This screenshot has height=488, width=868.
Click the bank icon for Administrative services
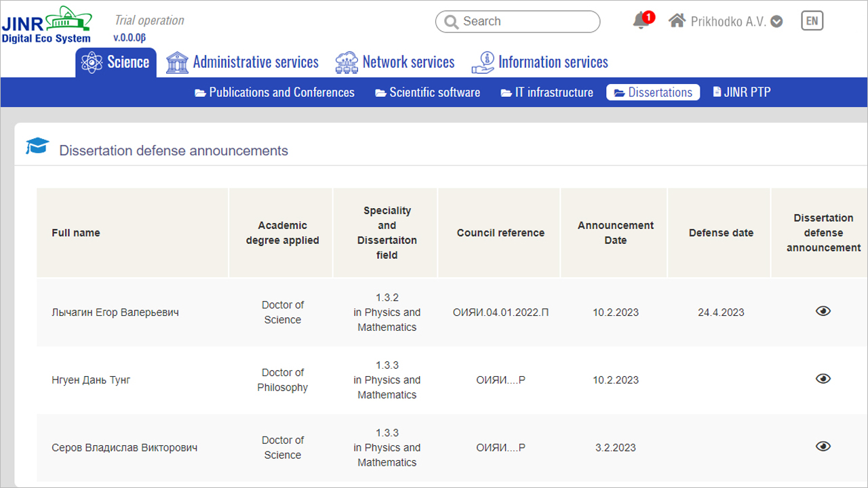(x=177, y=62)
